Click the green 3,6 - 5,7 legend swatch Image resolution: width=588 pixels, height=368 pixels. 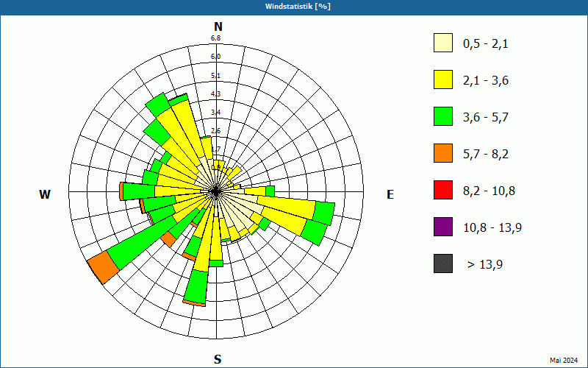(x=443, y=116)
